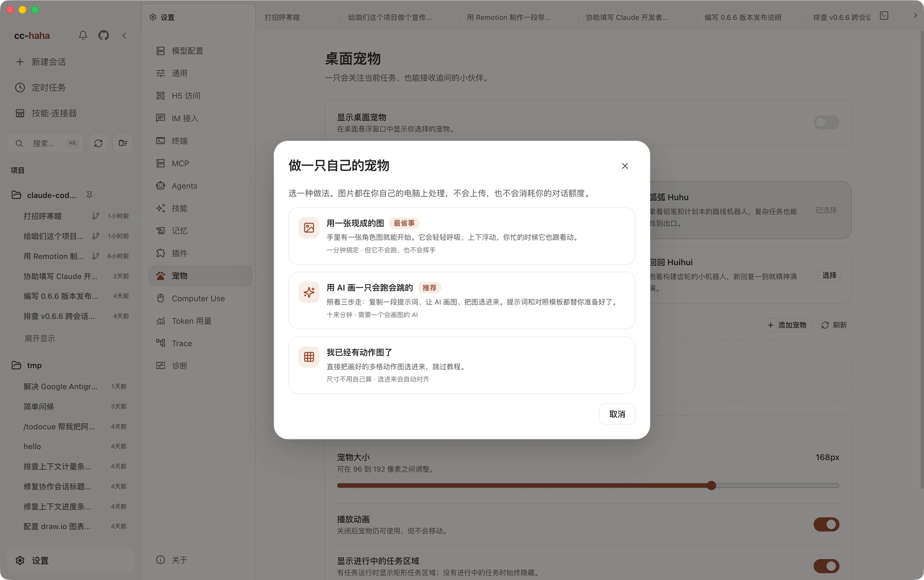Switch to the 设置 tab
Image resolution: width=924 pixels, height=580 pixels.
coord(199,18)
